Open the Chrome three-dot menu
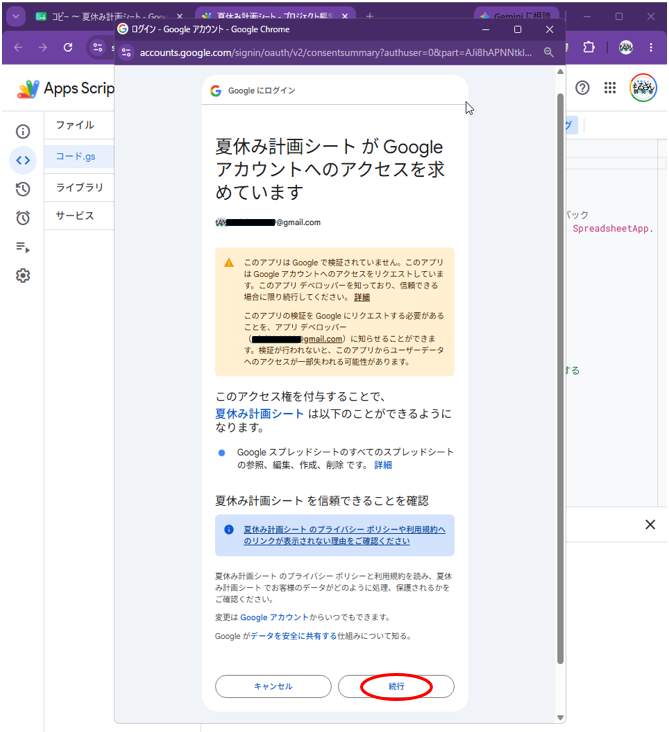Screen dimensions: 669x732 click(x=651, y=47)
